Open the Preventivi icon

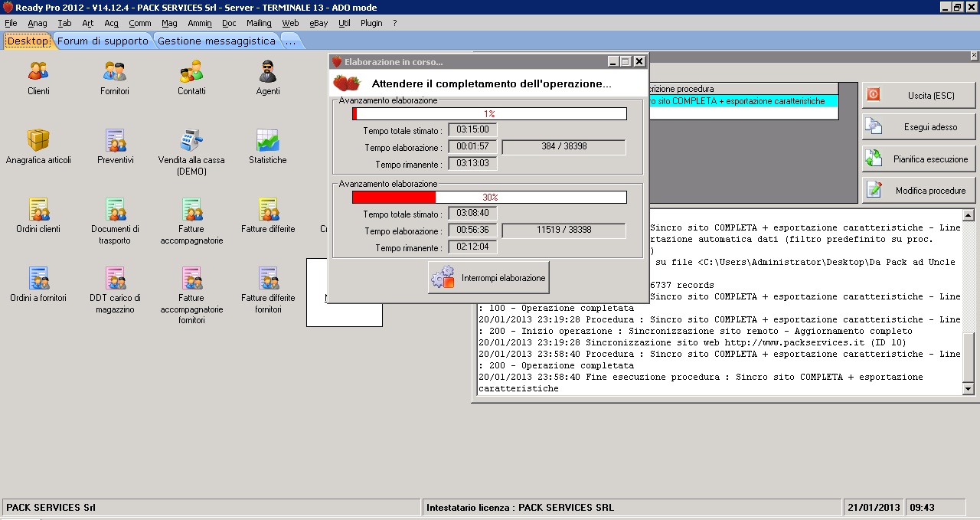click(116, 146)
